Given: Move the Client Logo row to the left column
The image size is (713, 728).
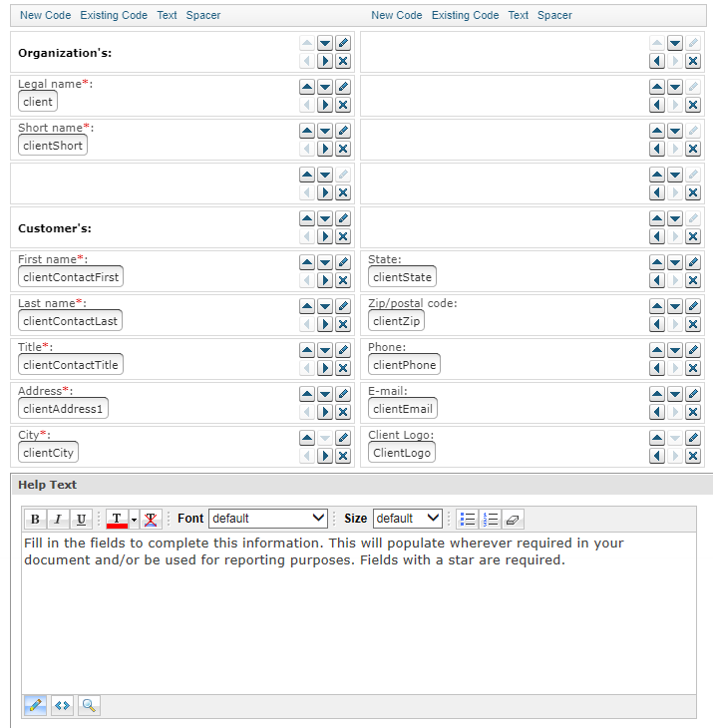Looking at the screenshot, I should click(x=657, y=456).
